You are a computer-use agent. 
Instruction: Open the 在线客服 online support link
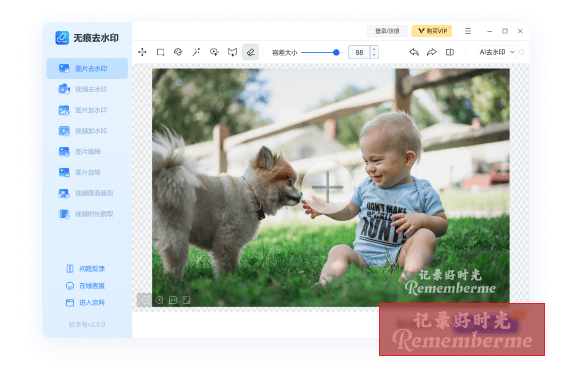point(86,286)
